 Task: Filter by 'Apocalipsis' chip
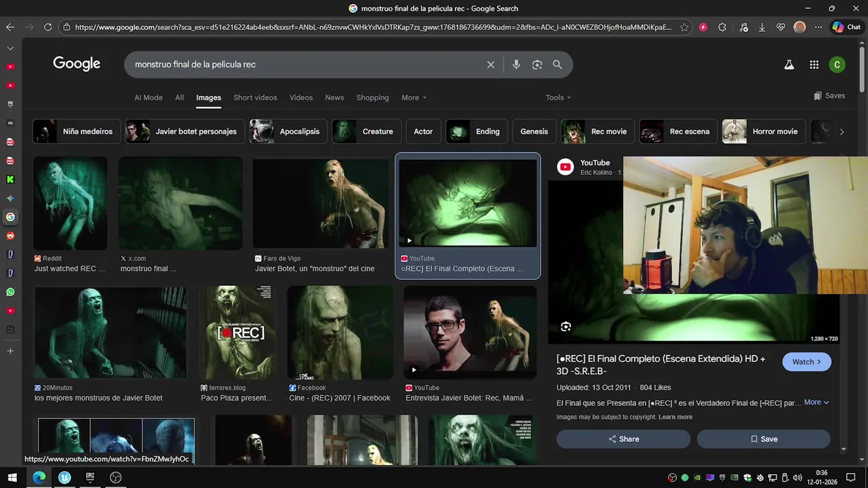click(x=288, y=131)
